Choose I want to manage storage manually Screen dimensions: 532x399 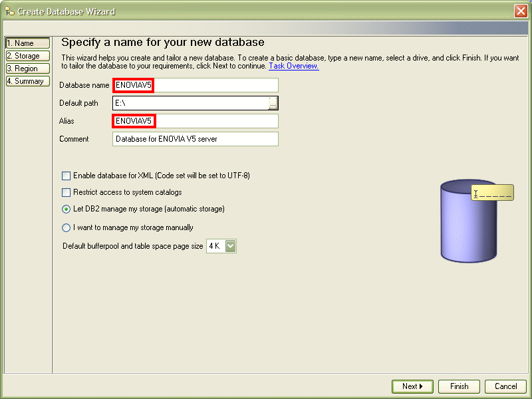[66, 227]
